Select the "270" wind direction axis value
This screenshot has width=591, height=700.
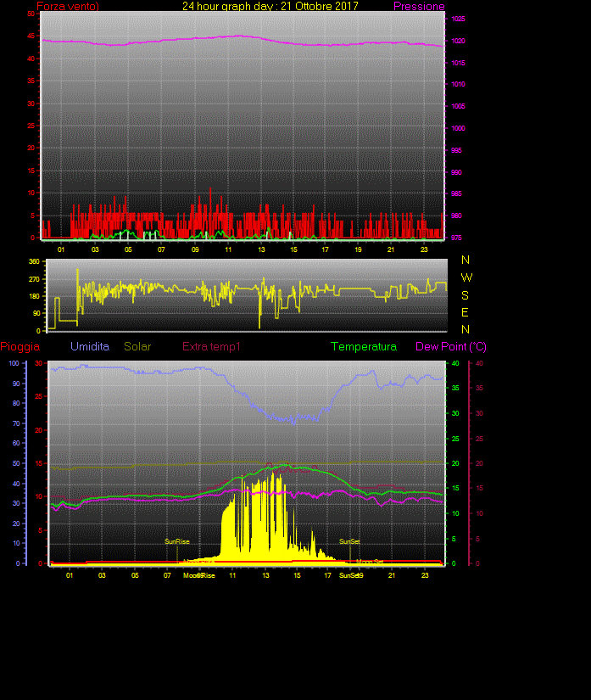35,279
